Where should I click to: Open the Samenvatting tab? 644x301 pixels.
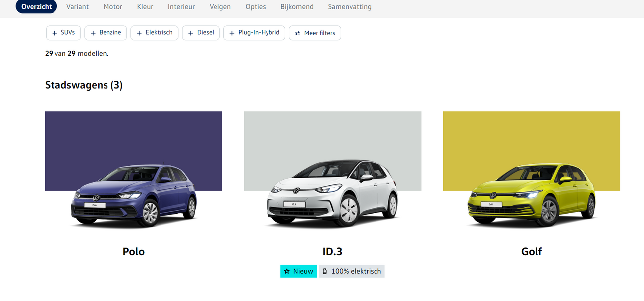(x=350, y=7)
